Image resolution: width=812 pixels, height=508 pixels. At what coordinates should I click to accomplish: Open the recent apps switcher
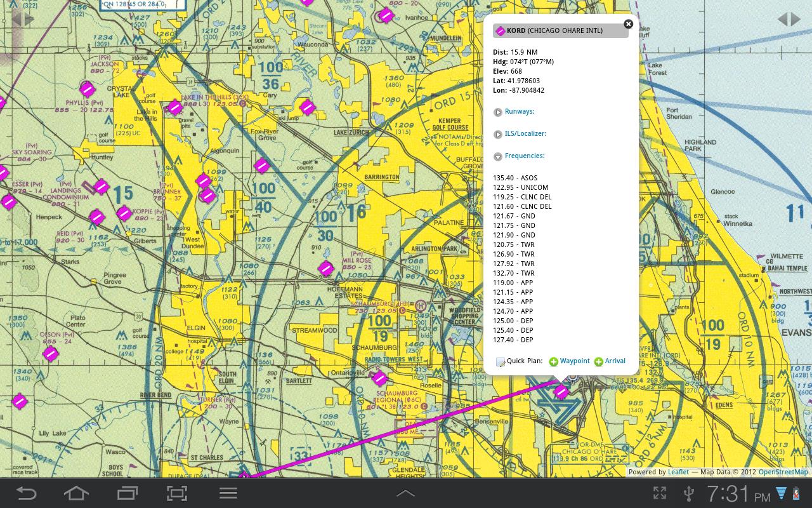pyautogui.click(x=127, y=493)
